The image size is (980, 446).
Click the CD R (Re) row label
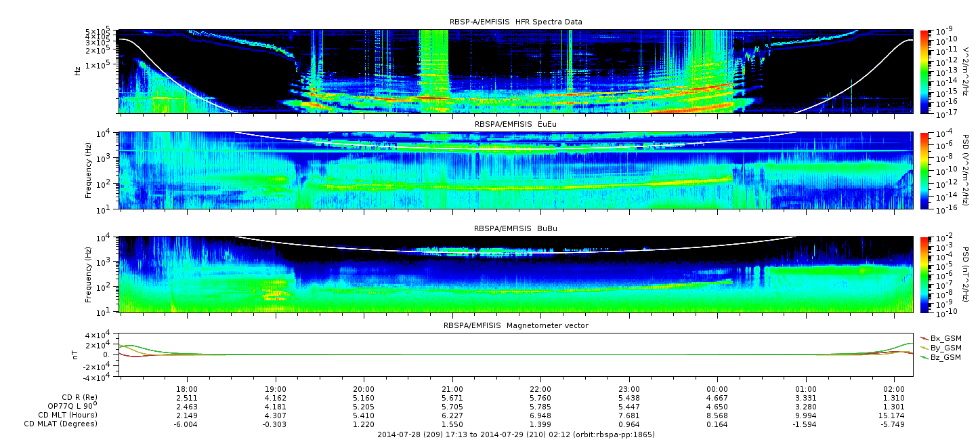pos(71,397)
